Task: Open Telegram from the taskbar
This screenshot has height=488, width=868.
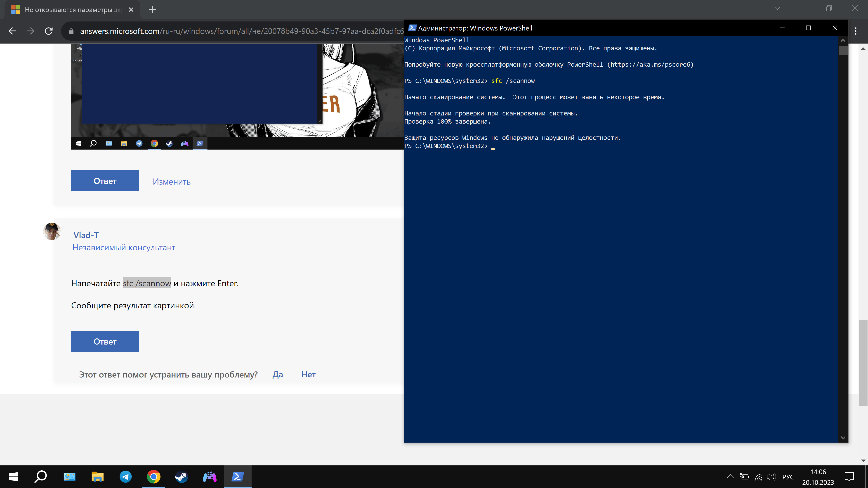Action: click(x=126, y=476)
